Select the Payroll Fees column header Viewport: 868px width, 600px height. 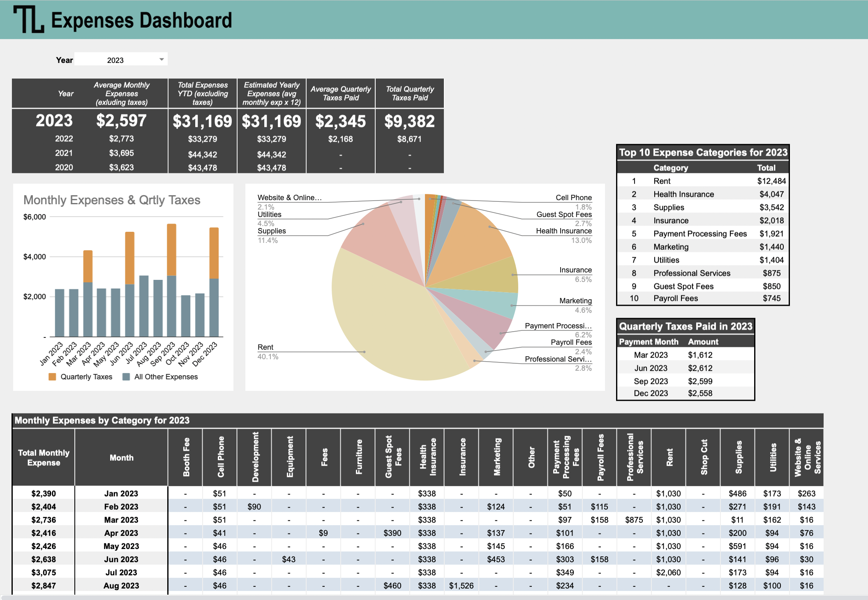600,457
